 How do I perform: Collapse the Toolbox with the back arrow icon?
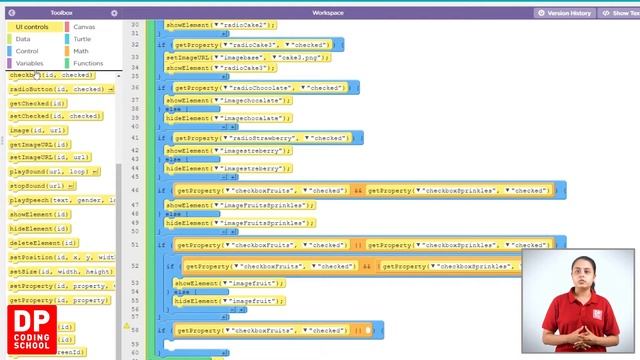pos(12,13)
